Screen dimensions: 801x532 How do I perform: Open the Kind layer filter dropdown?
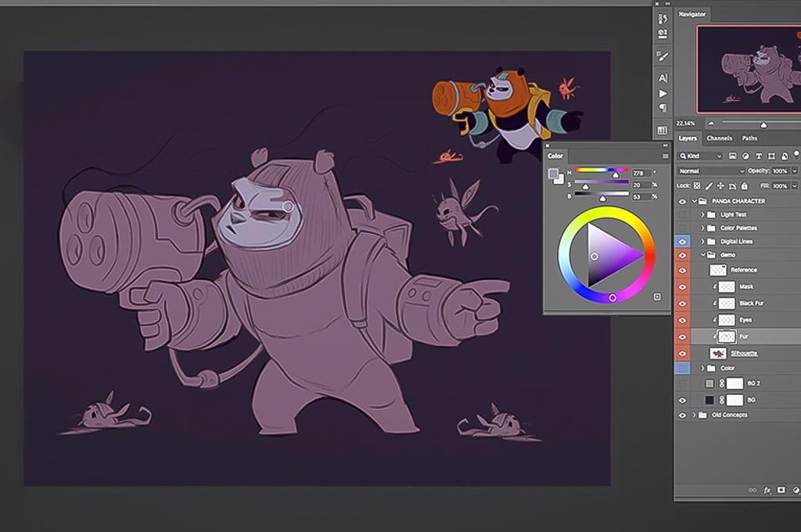coord(700,156)
